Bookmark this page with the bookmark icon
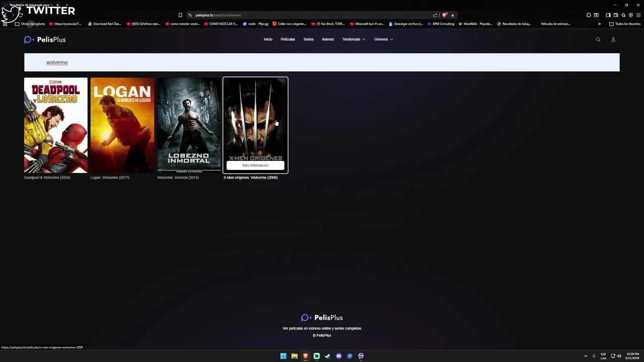The height and width of the screenshot is (362, 644). click(x=180, y=15)
